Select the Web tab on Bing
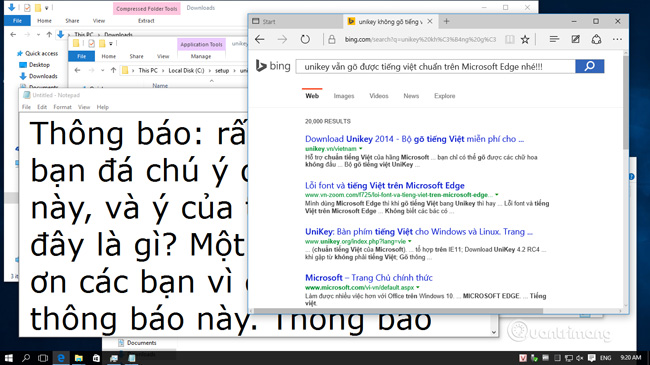This screenshot has width=650, height=365. click(x=312, y=96)
